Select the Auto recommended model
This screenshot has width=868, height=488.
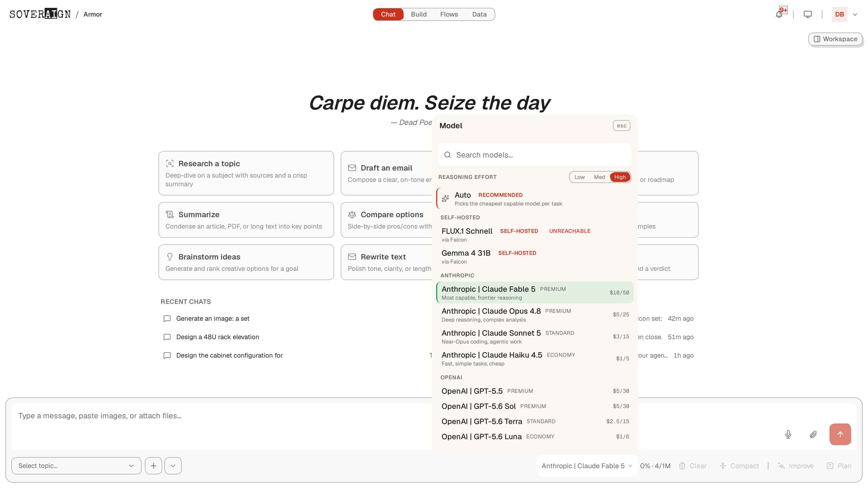(534, 199)
